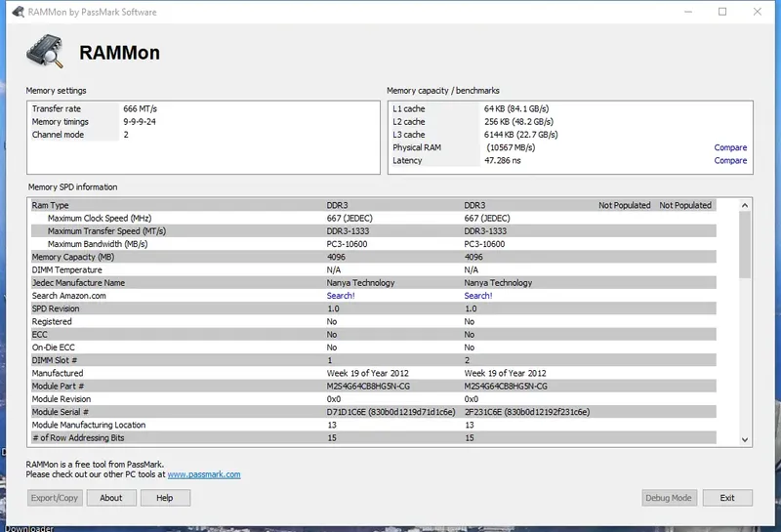Click first DIMM serial D71D1C6E value
The image size is (781, 532).
pyautogui.click(x=391, y=412)
